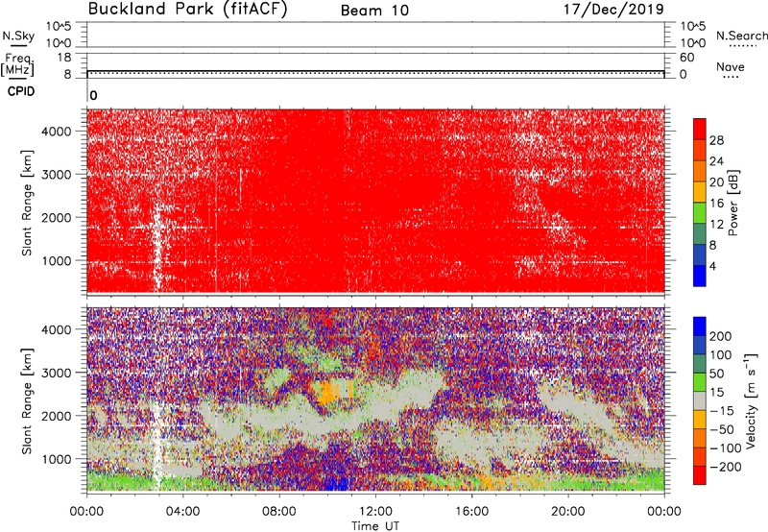Click the '08:00' time axis tick label
The image size is (768, 532).
[279, 512]
